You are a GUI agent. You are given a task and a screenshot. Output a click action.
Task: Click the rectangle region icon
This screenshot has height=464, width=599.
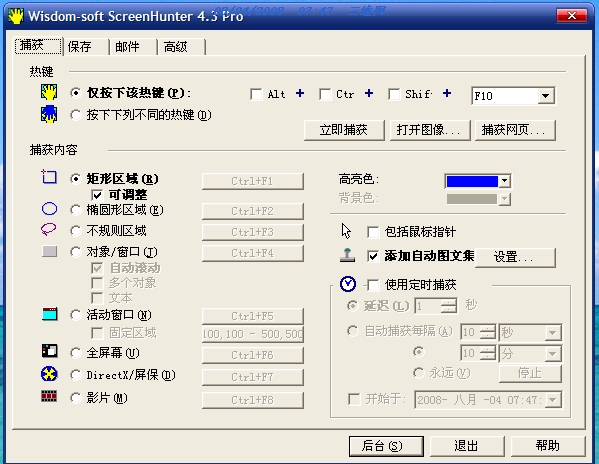(x=49, y=177)
